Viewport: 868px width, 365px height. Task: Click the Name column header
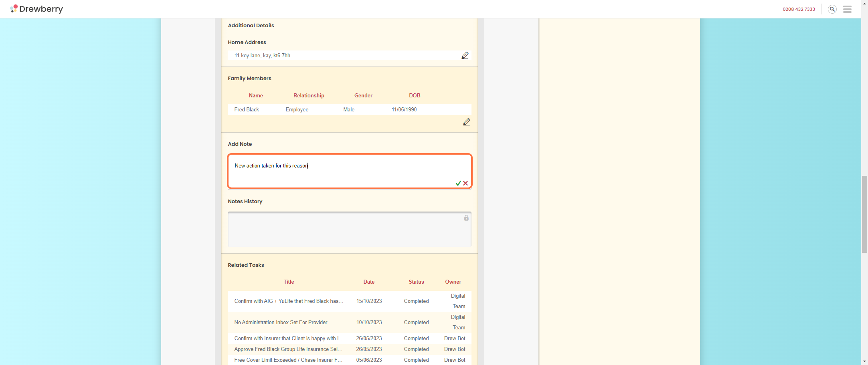256,95
